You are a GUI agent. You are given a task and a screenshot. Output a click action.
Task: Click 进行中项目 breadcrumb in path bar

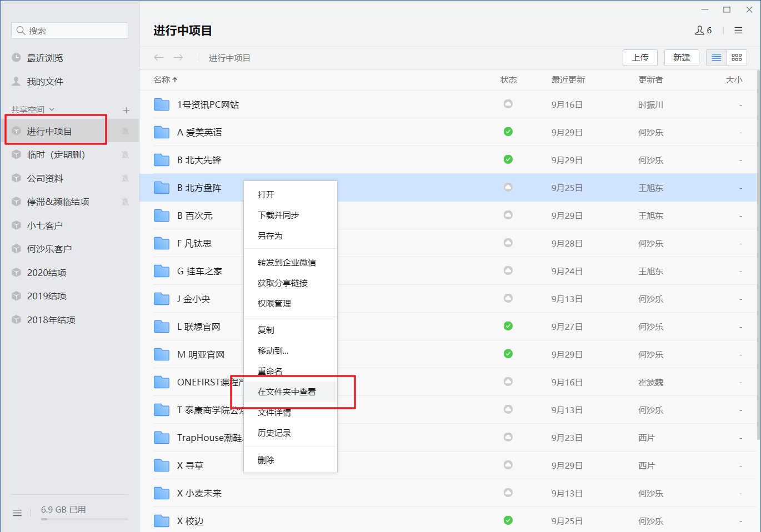click(229, 58)
